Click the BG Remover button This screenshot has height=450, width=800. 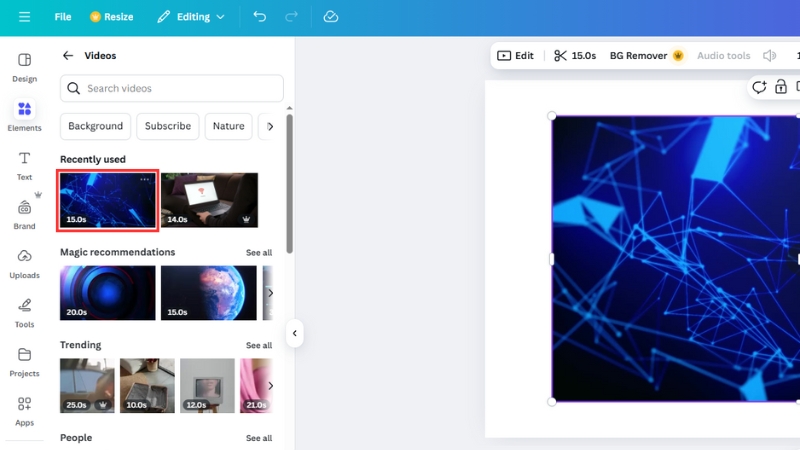tap(646, 56)
